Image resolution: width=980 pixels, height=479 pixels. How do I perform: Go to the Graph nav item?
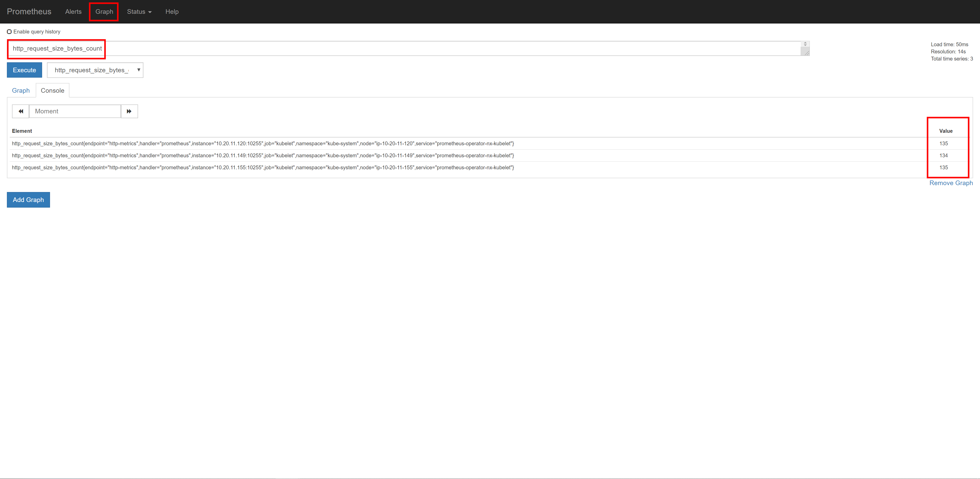point(104,11)
